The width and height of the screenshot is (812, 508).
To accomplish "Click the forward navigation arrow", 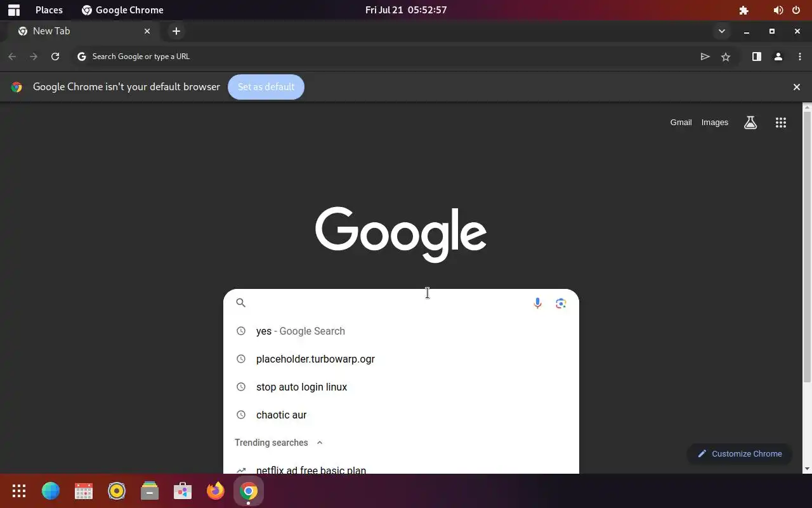I will click(34, 57).
